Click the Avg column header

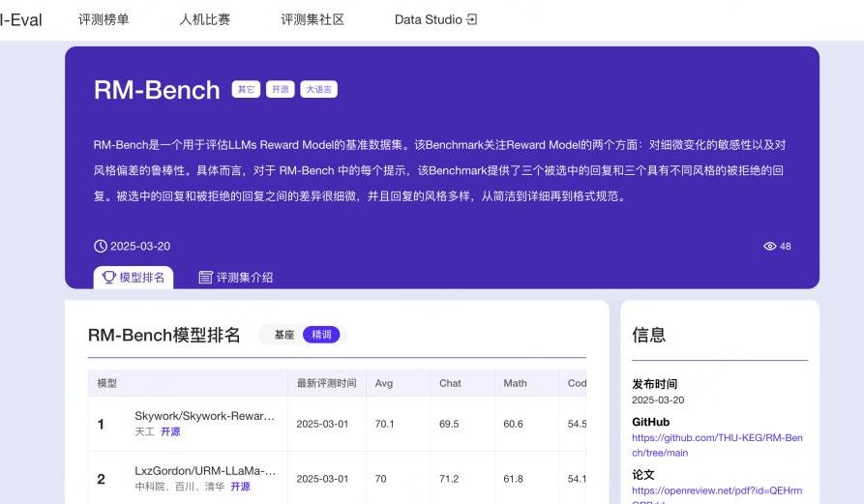pyautogui.click(x=384, y=383)
